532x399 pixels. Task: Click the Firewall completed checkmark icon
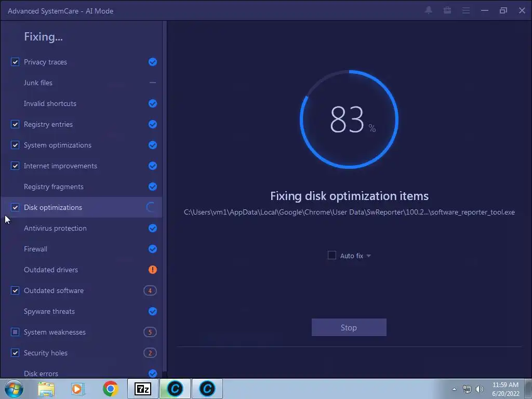pyautogui.click(x=153, y=249)
